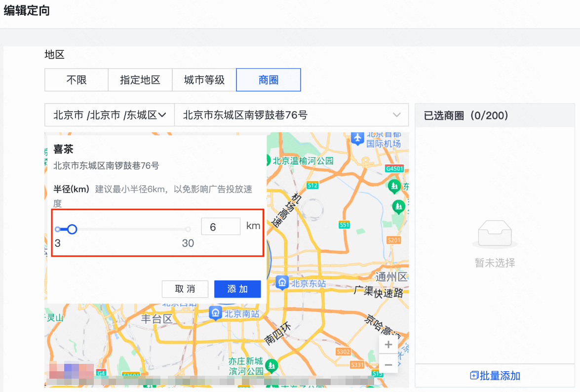Select the 不限 region option
Viewport: 580px width, 392px height.
76,79
